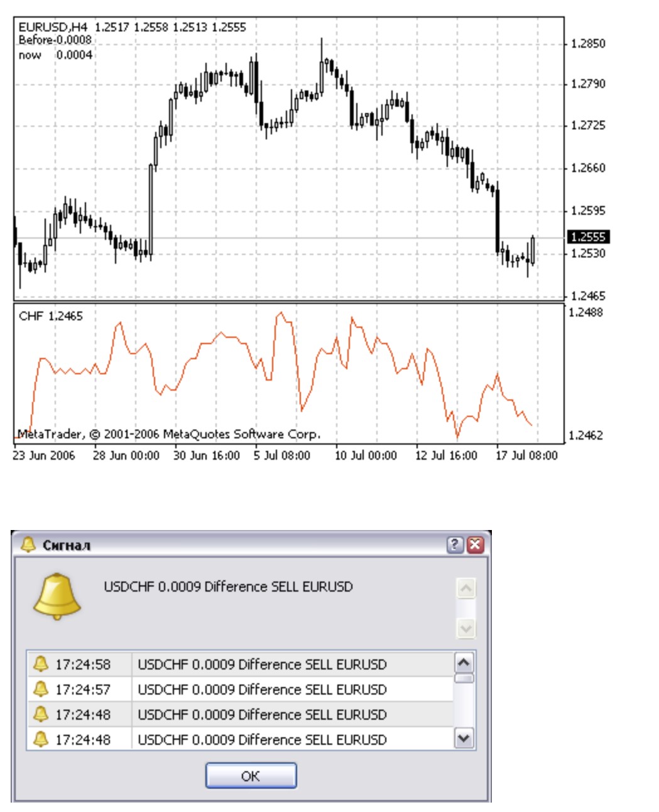Click the bell icon in the third alert row
This screenshot has width=659, height=812.
[41, 714]
